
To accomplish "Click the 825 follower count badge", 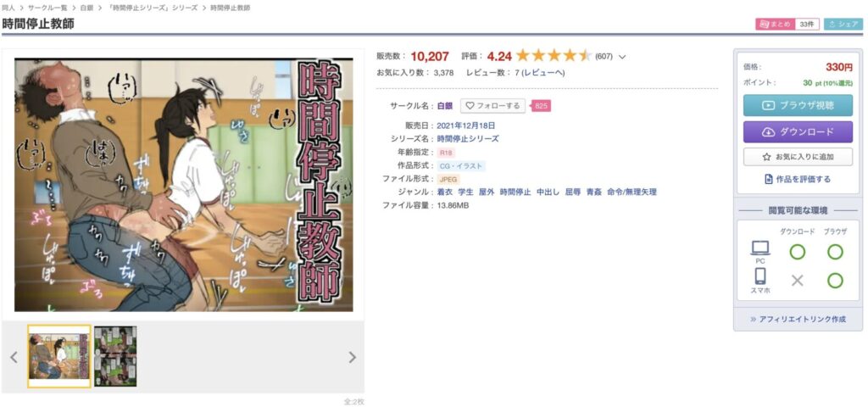I will (x=541, y=106).
